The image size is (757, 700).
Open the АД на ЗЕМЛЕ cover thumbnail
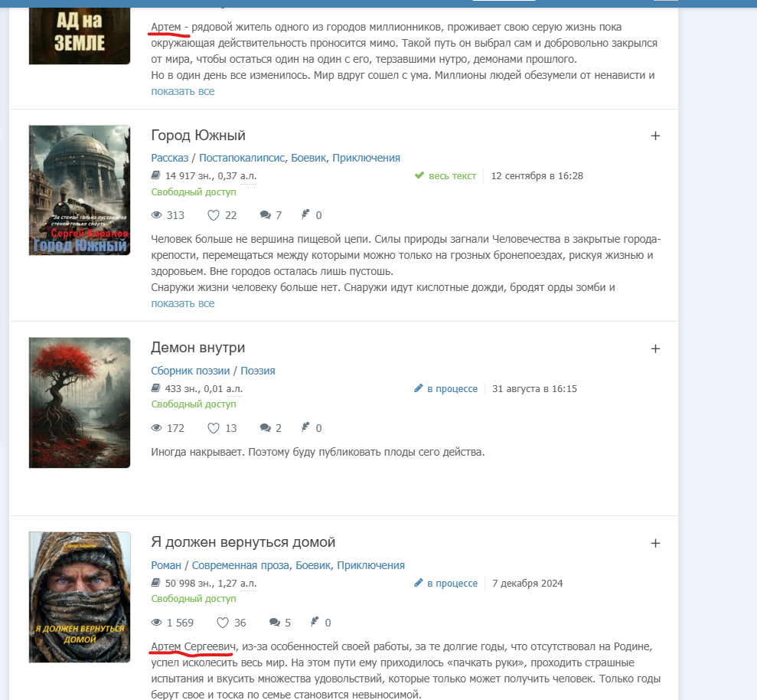[x=80, y=36]
